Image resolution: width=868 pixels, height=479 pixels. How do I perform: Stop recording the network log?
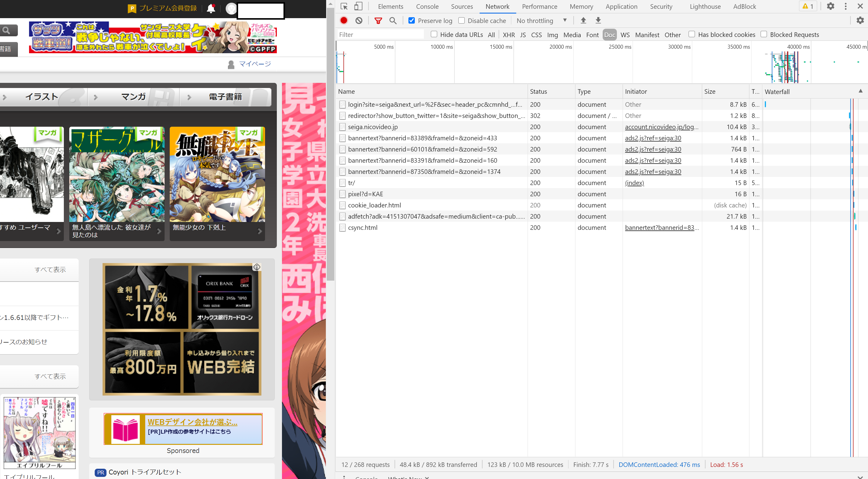pos(343,20)
